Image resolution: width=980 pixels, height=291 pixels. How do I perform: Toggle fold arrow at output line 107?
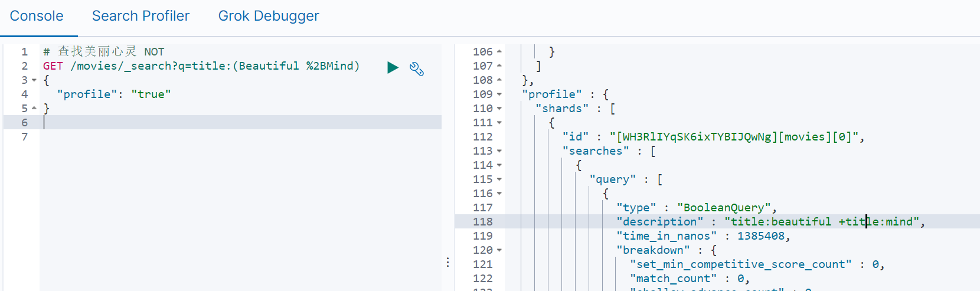[499, 66]
